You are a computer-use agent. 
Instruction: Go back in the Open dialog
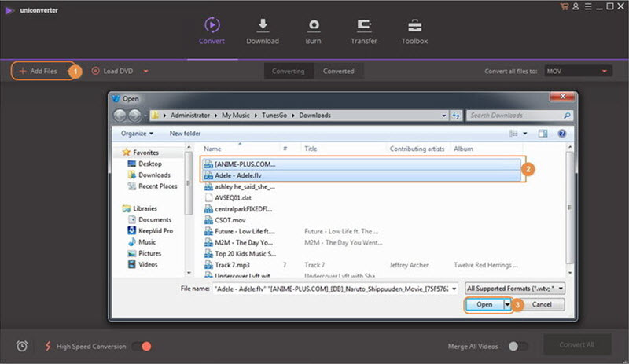tap(120, 116)
